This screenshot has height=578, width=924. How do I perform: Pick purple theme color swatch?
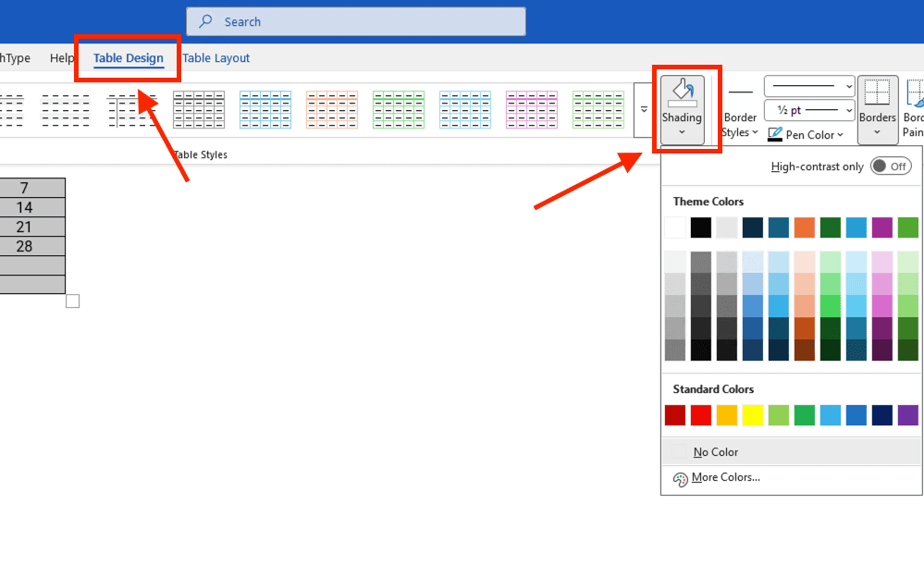[882, 228]
